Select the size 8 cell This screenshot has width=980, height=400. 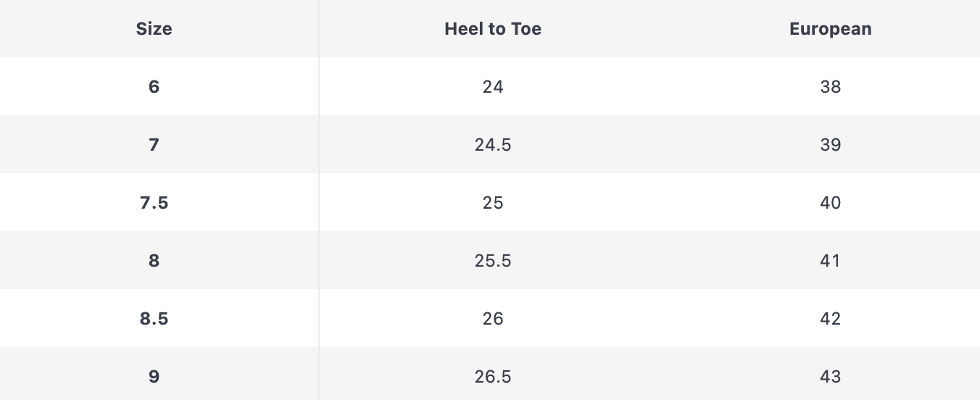point(154,261)
